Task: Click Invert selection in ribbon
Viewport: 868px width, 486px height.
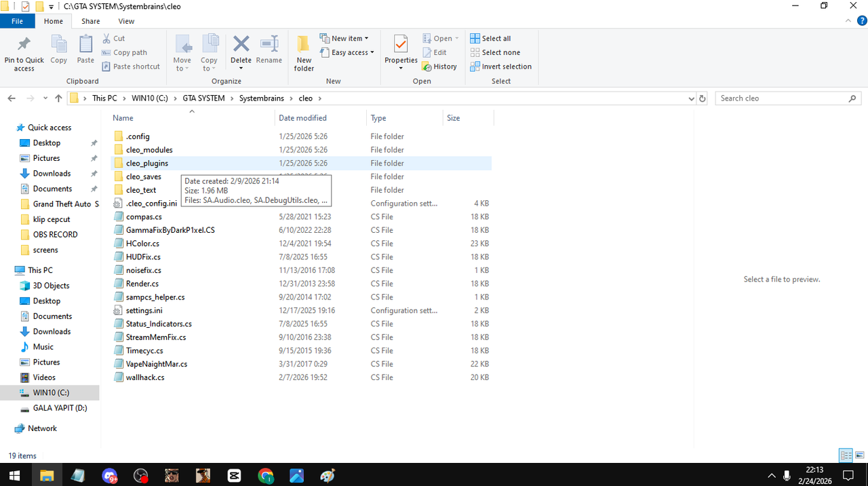Action: (500, 67)
